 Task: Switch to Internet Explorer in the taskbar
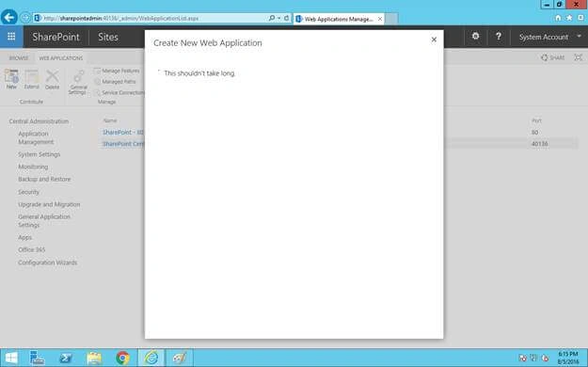point(151,358)
